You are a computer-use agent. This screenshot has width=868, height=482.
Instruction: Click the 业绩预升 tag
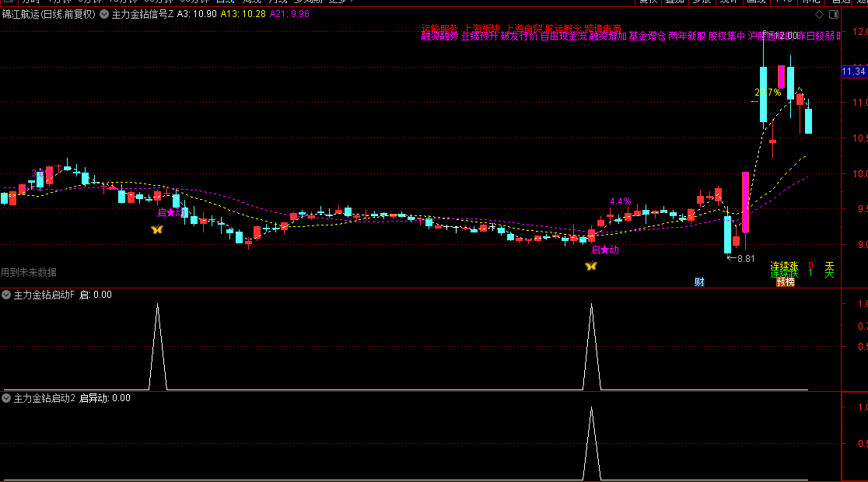click(479, 37)
